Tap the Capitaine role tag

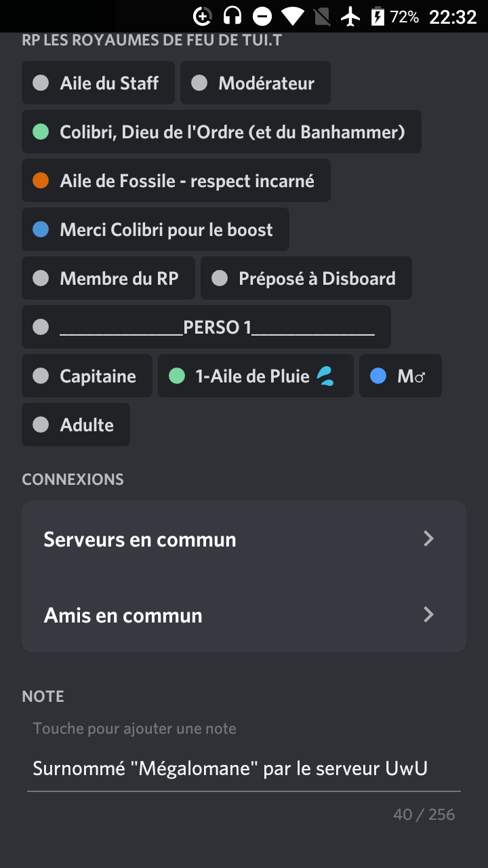click(87, 376)
